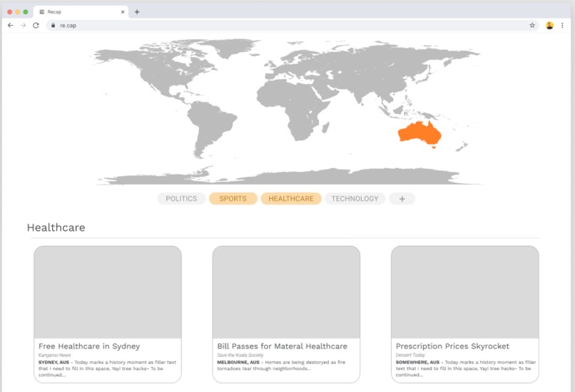Toggle the TECHNOLOGY category filter

coord(355,199)
